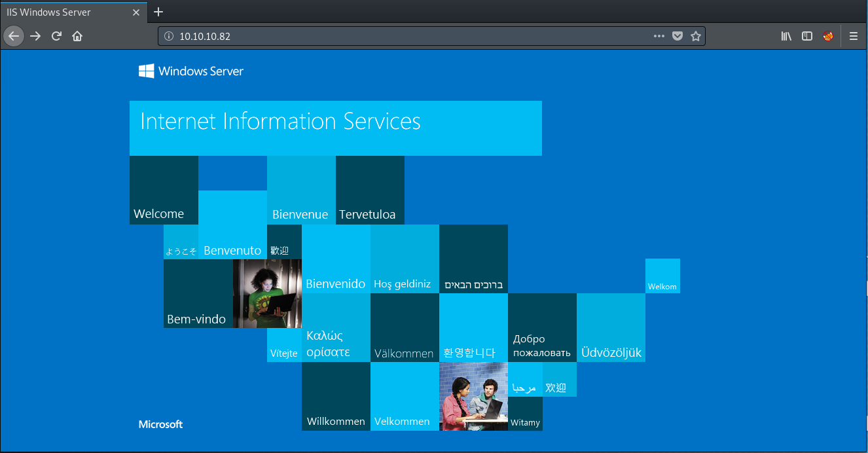Click the forward navigation arrow

coord(35,36)
